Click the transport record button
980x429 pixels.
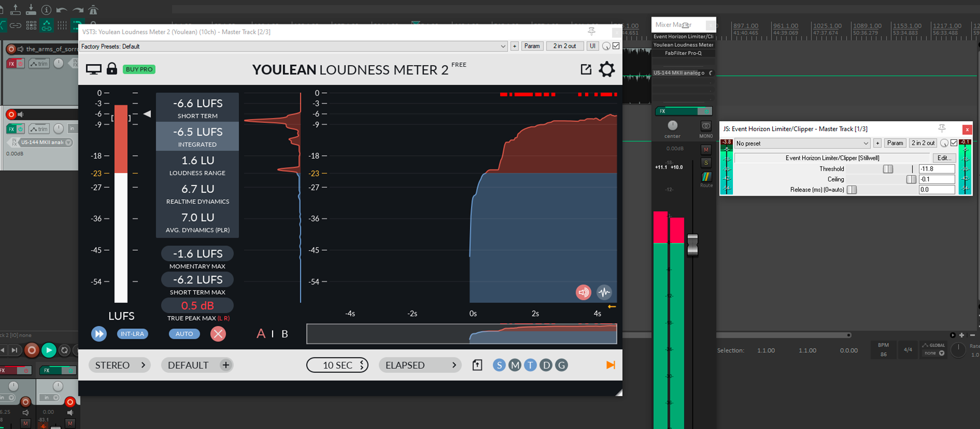[x=32, y=350]
